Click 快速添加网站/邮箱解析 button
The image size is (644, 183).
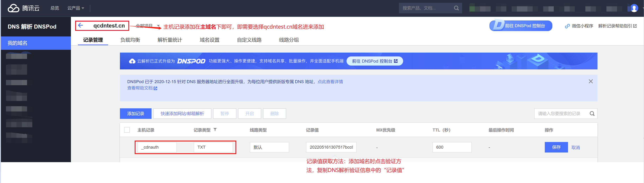point(182,114)
